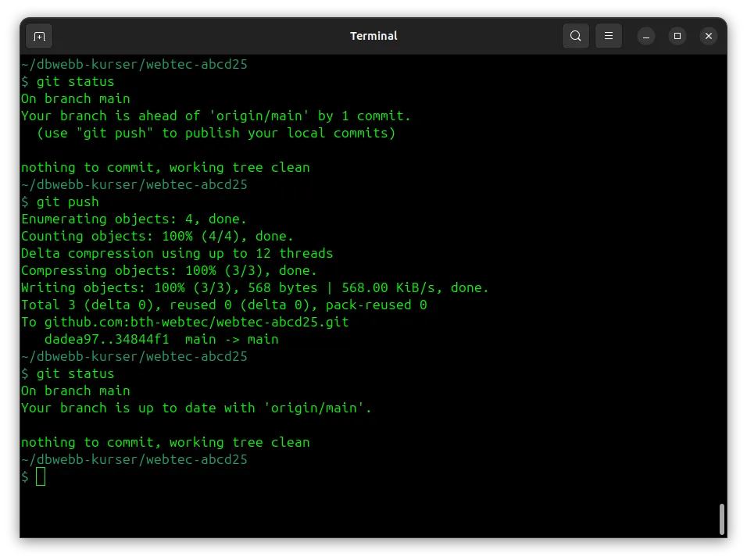Click the "ahead of 'origin/main' by 1 commit" line
The image size is (747, 560).
coord(216,116)
